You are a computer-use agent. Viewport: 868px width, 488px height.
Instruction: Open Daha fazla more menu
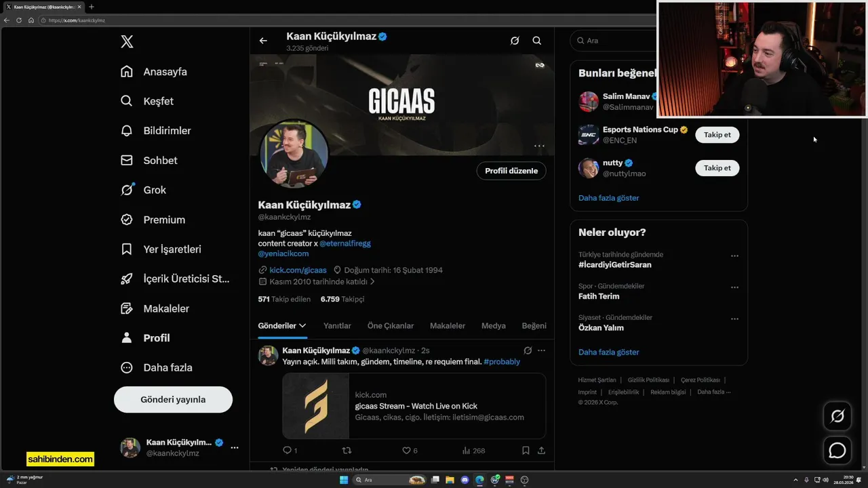point(157,367)
